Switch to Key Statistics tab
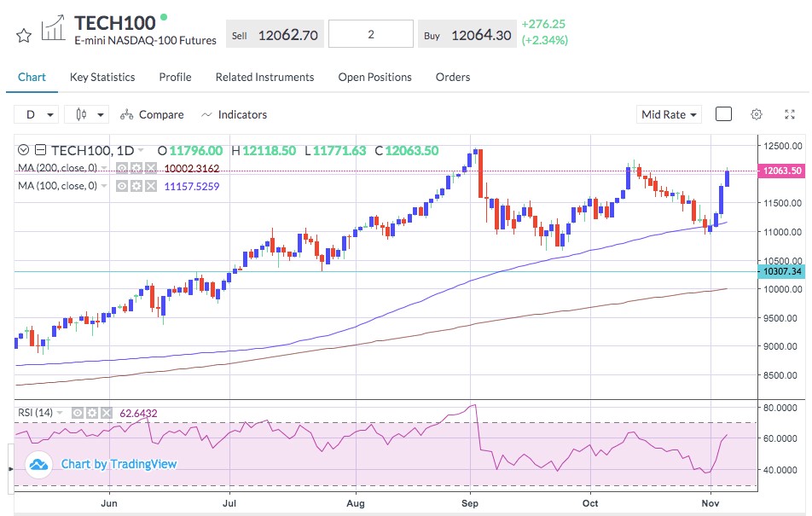The width and height of the screenshot is (812, 516). point(102,78)
